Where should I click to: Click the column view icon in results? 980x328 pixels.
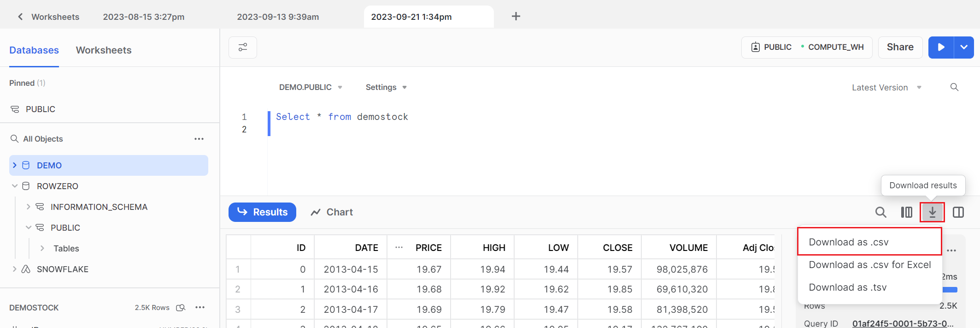click(906, 212)
